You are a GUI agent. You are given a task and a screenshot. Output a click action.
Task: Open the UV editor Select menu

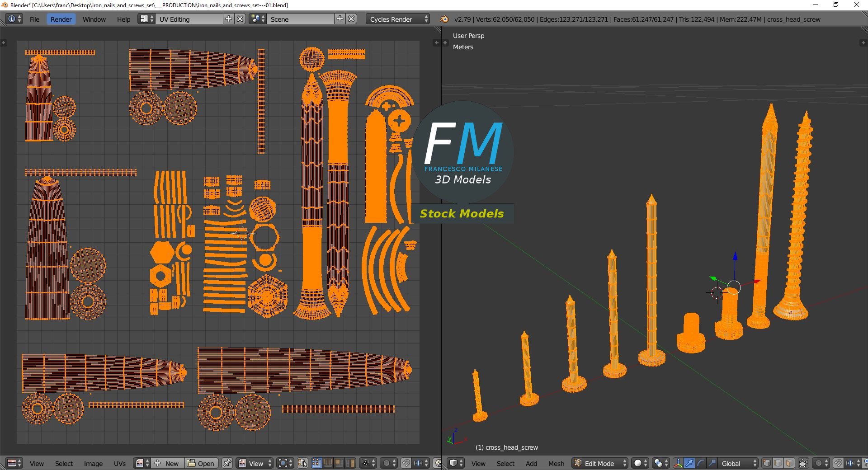tap(64, 463)
